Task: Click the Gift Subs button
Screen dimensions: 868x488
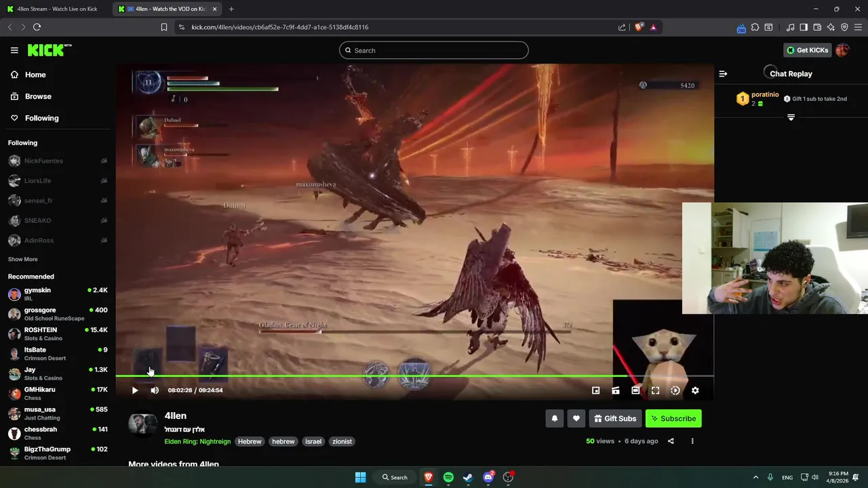Action: pos(615,418)
